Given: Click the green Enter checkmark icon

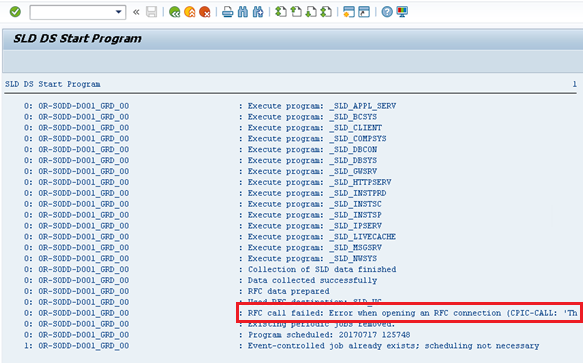Looking at the screenshot, I should pos(15,12).
